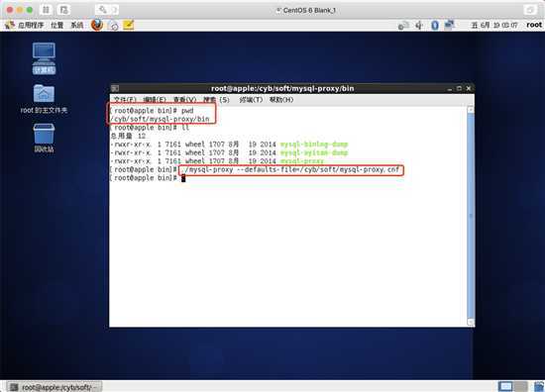Switch workspace using the bottom workspace switcher
This screenshot has width=545, height=392.
pos(512,386)
